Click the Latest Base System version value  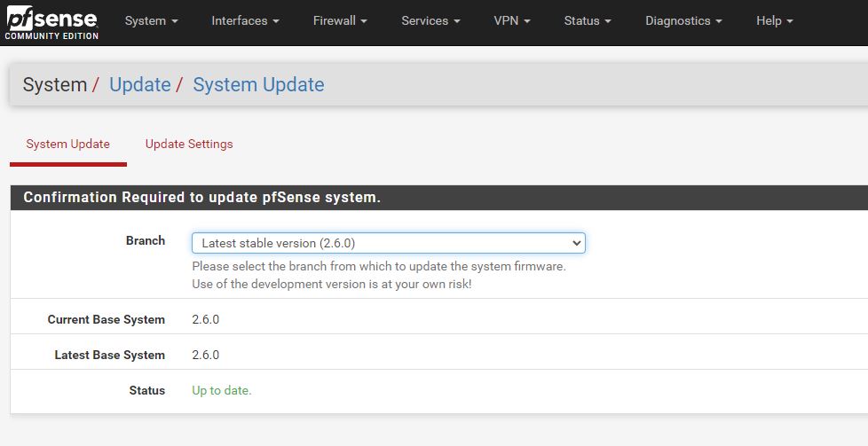coord(205,355)
